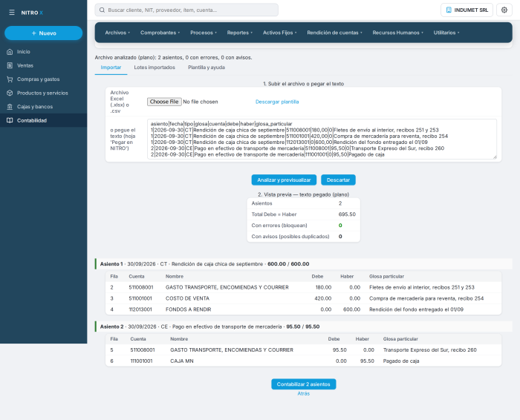Open Ventas in the sidebar

coord(43,65)
